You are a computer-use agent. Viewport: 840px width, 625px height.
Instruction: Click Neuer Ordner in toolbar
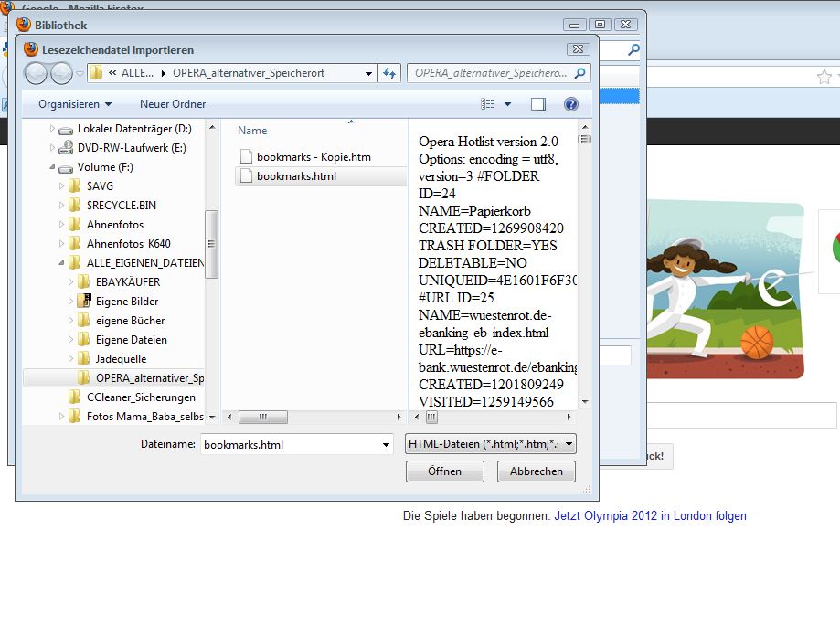point(173,104)
